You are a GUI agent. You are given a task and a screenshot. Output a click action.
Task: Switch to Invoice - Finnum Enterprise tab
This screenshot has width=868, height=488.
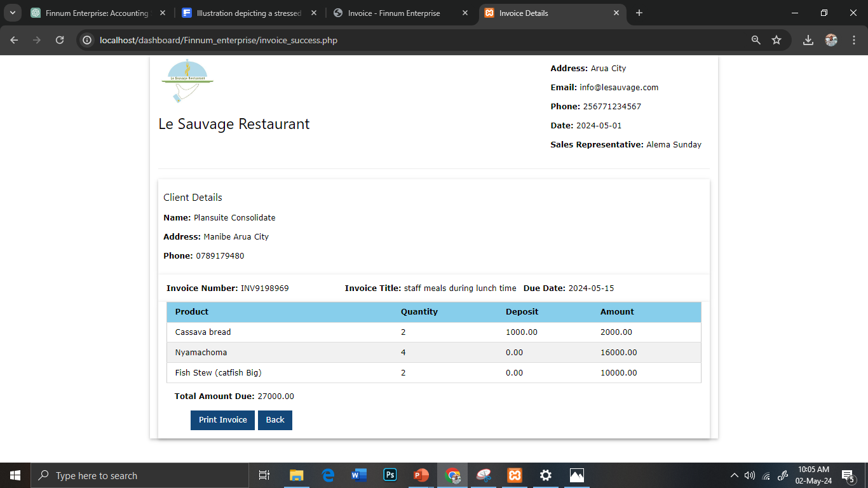point(394,13)
